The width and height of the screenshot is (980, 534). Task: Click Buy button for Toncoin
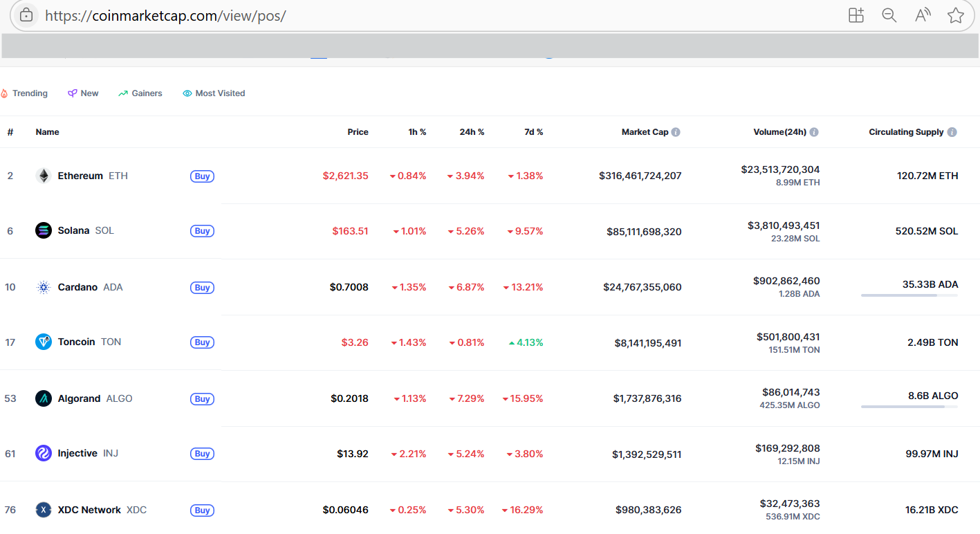pyautogui.click(x=202, y=342)
